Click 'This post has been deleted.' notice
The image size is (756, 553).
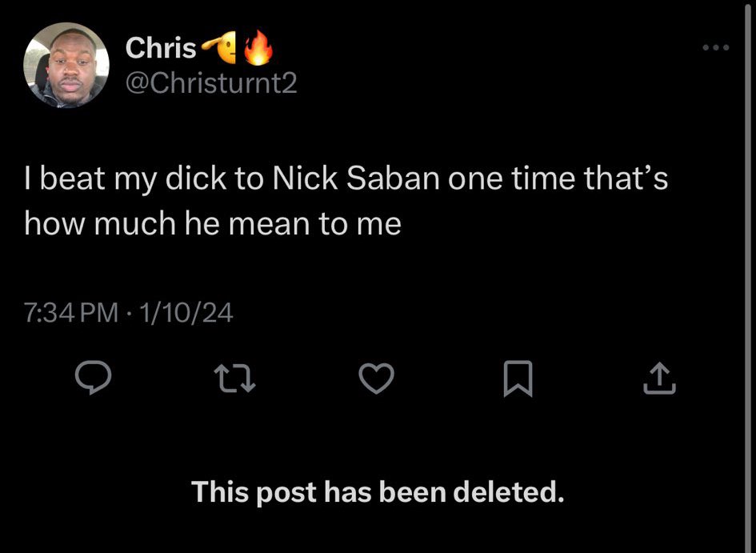378,492
